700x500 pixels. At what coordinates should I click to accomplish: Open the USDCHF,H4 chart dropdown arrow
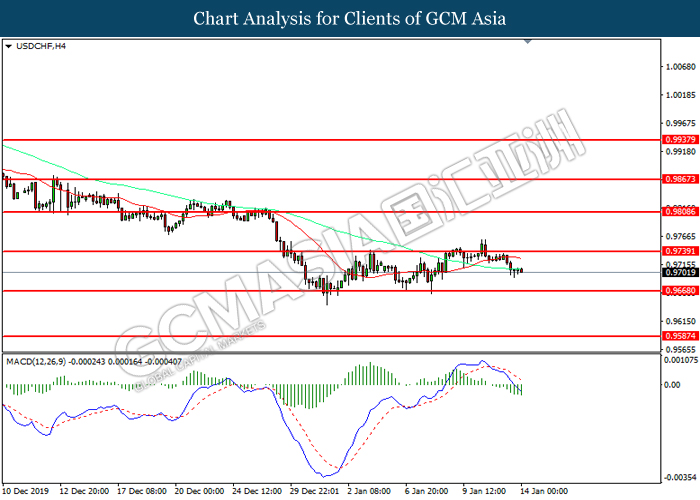[x=8, y=46]
